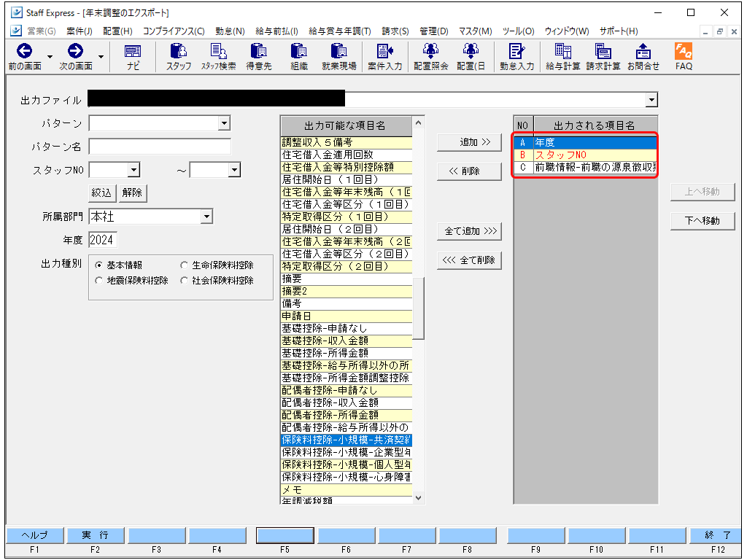This screenshot has width=747, height=560.
Task: Focus the パターン名 input field
Action: pyautogui.click(x=160, y=147)
